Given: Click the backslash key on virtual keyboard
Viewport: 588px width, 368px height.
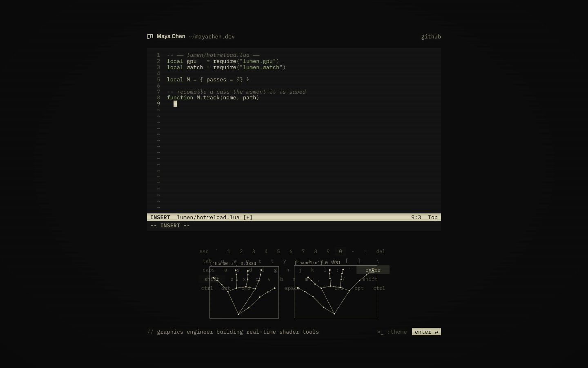Looking at the screenshot, I should click(x=378, y=261).
